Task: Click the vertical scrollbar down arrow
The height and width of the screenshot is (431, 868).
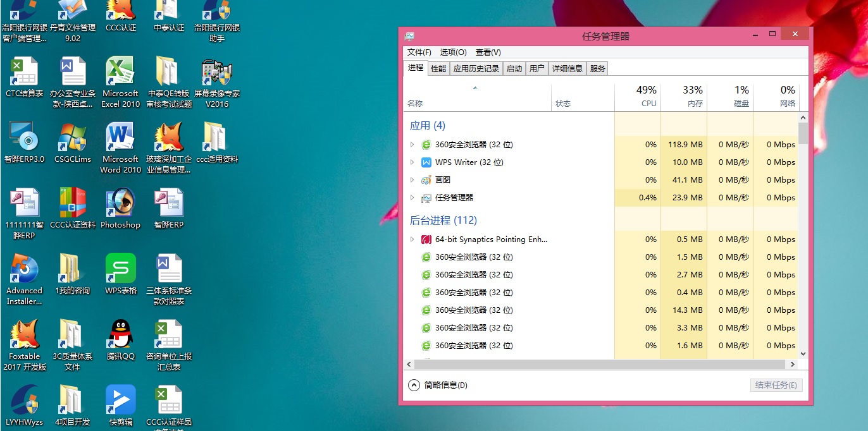Action: point(803,354)
